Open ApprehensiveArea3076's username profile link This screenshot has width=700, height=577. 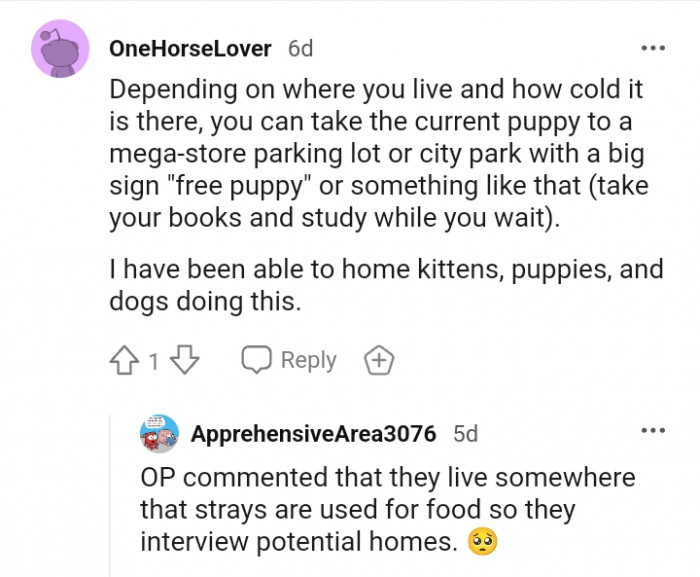[313, 434]
